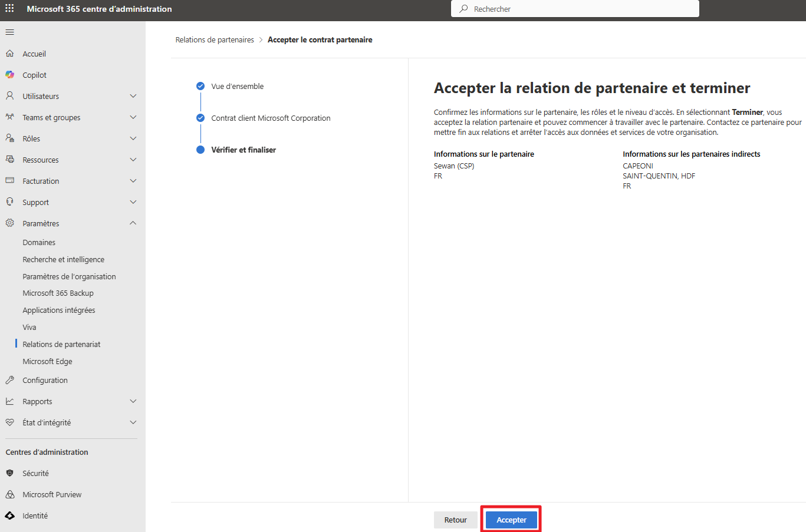Click the Vue d'ensemble completed checkmark
This screenshot has width=806, height=532.
pyautogui.click(x=200, y=86)
